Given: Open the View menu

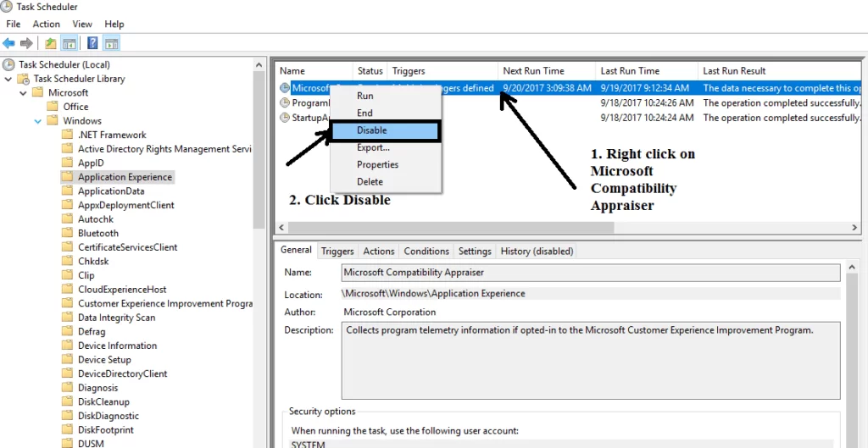Looking at the screenshot, I should click(x=82, y=25).
